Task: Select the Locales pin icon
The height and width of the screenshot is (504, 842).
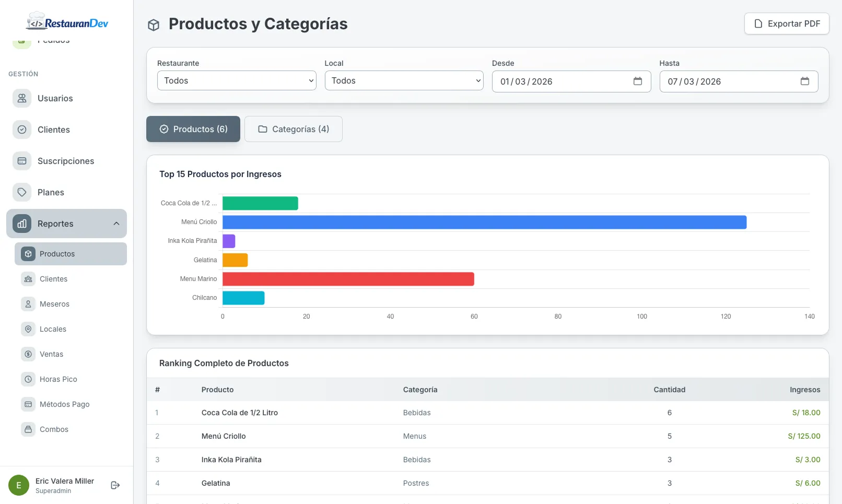Action: coord(28,329)
